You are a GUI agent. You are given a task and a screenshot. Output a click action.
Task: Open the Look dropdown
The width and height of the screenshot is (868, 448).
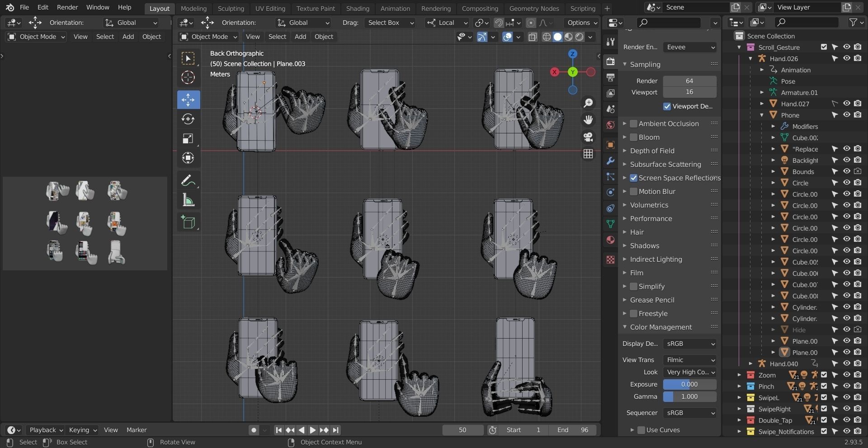pos(690,372)
